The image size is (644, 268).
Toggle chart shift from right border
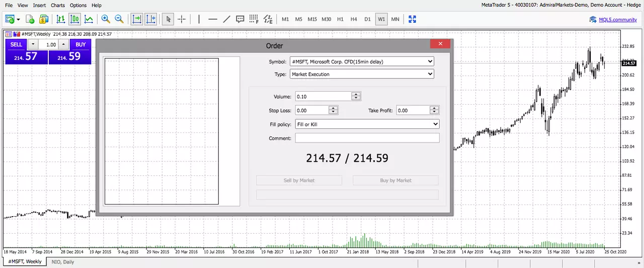coord(150,19)
